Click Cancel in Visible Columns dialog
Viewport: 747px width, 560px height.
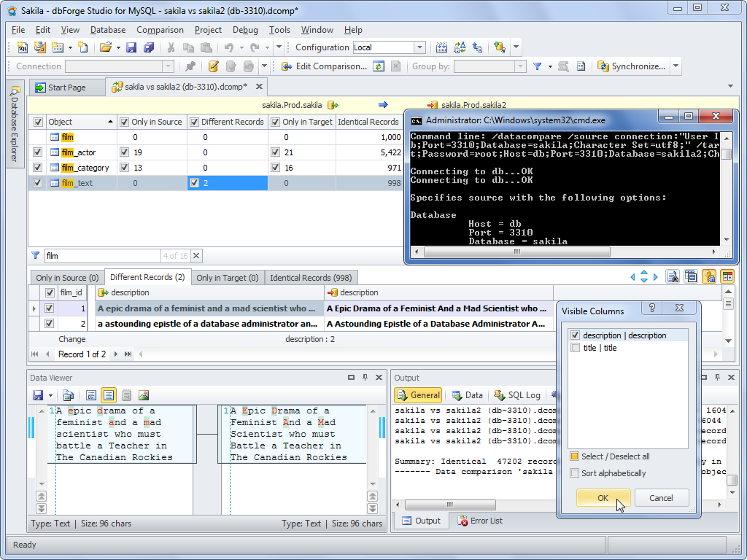661,498
